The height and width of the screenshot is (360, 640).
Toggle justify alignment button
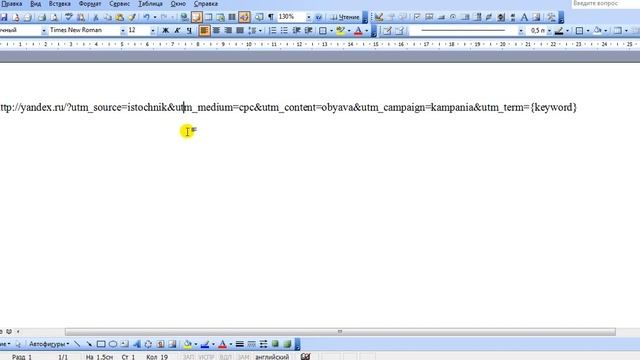(x=240, y=31)
